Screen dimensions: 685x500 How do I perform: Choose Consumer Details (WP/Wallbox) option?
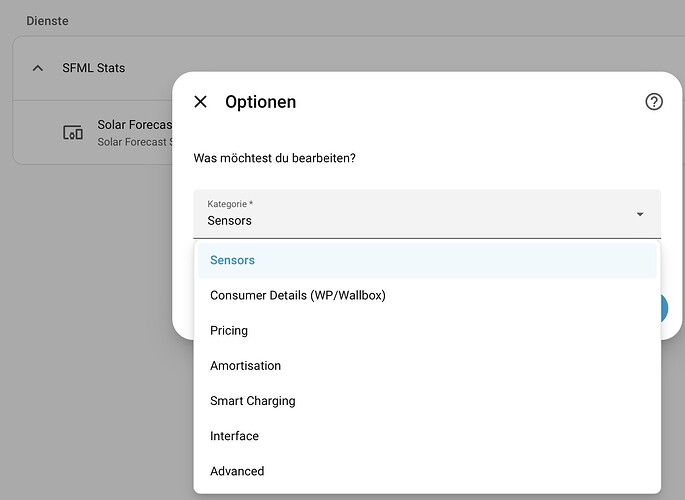427,296
